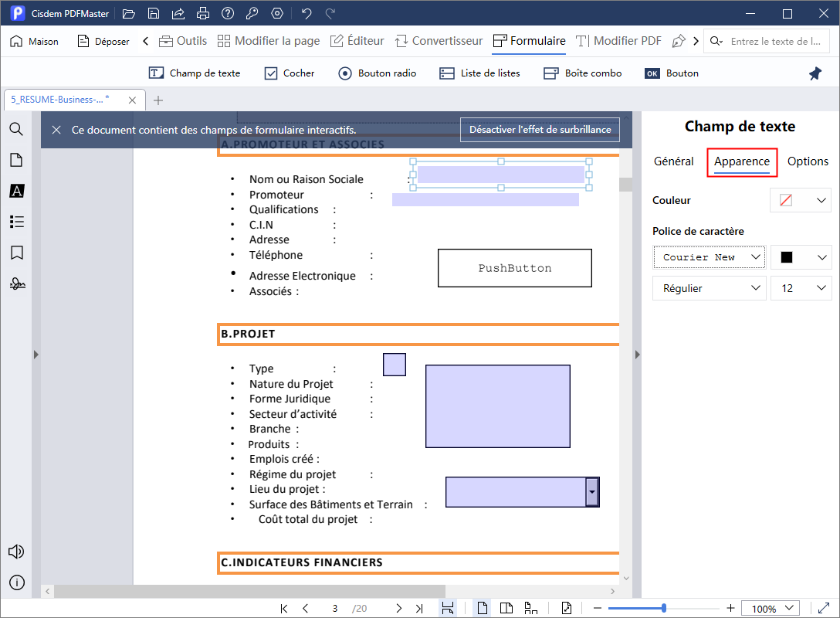Jump to the first page
Screen dimensions: 840x618
pyautogui.click(x=284, y=609)
